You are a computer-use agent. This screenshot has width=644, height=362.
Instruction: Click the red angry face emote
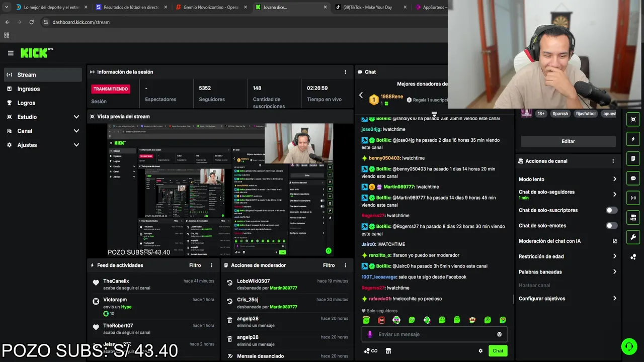(x=381, y=320)
